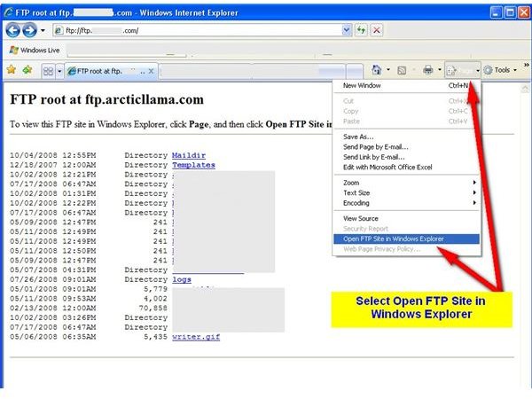This screenshot has height=399, width=532.
Task: Open the Encoding submenu
Action: [x=406, y=203]
